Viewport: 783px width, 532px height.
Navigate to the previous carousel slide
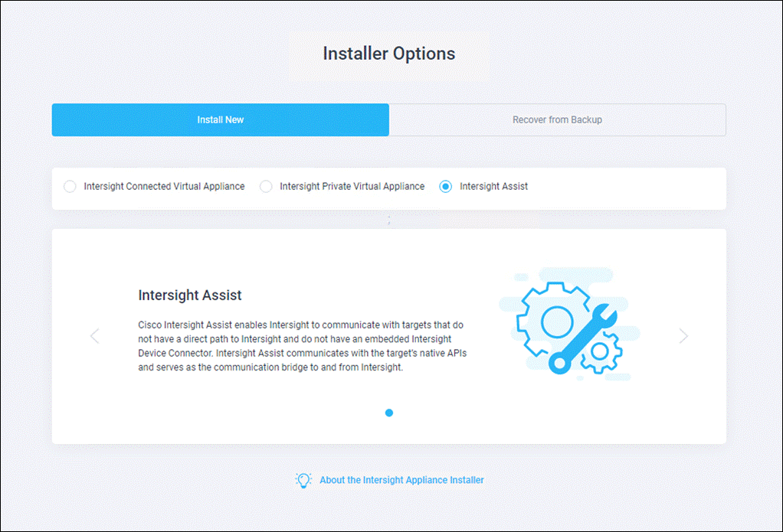(94, 335)
